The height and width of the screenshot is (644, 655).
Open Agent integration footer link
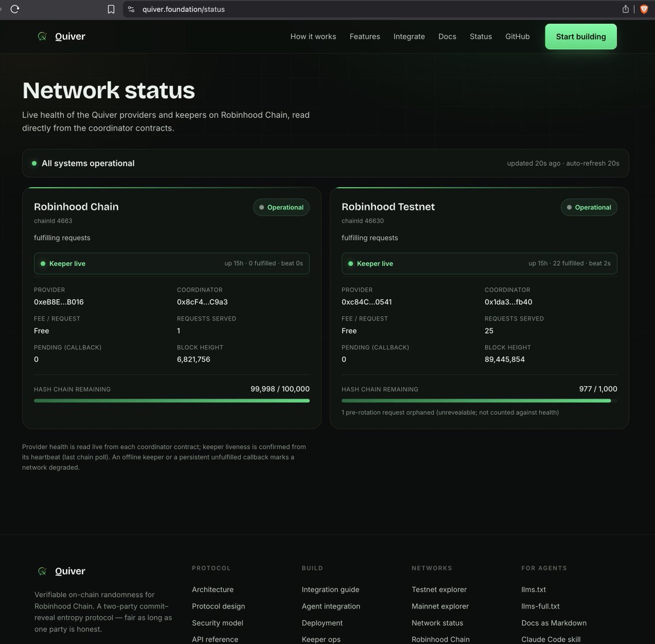[331, 606]
